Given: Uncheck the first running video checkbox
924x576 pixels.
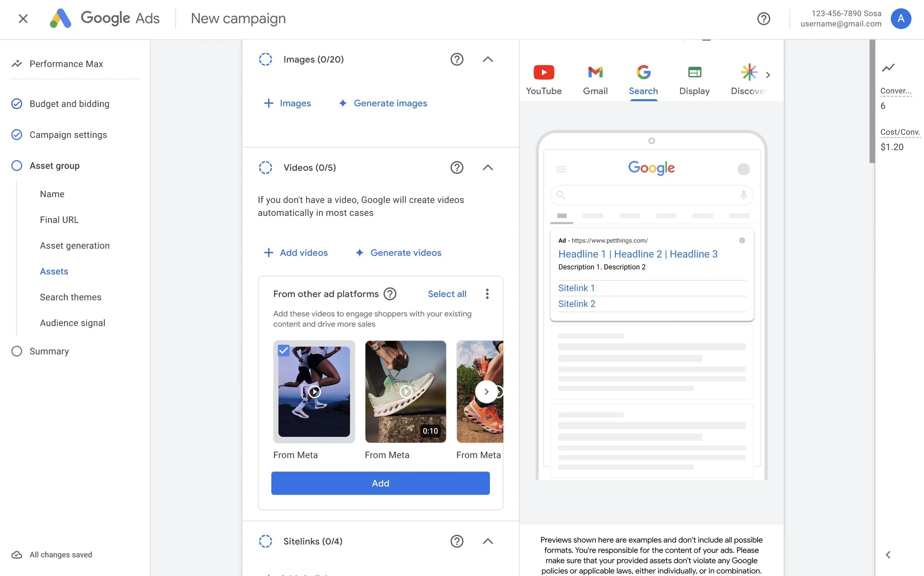Looking at the screenshot, I should coord(283,351).
